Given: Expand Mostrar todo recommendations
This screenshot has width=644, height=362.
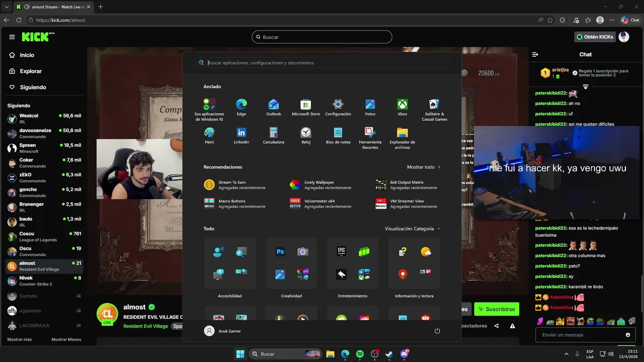Looking at the screenshot, I should click(x=424, y=167).
